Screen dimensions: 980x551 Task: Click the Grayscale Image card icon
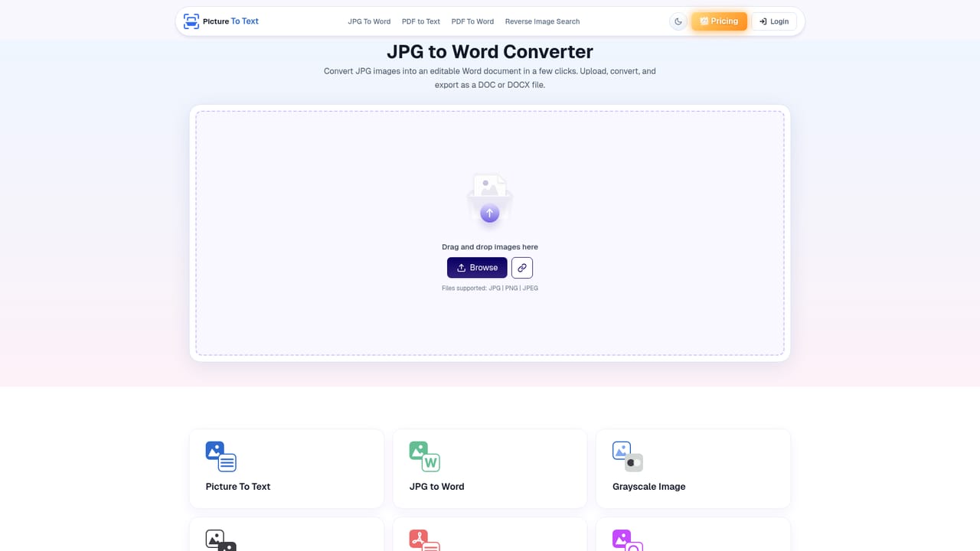628,456
